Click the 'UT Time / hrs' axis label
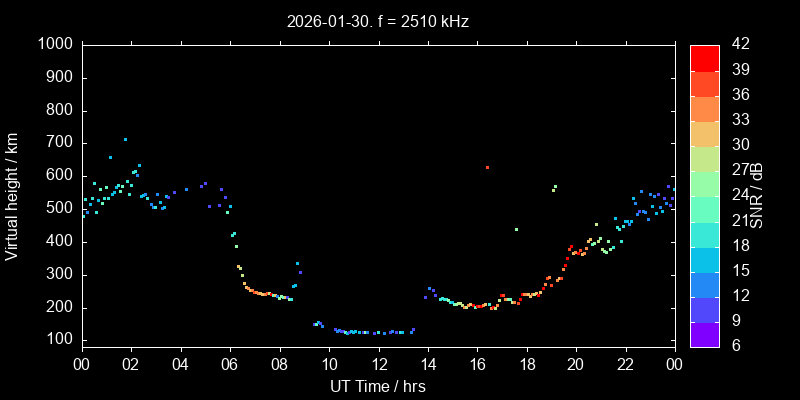800x400 pixels. (x=378, y=385)
